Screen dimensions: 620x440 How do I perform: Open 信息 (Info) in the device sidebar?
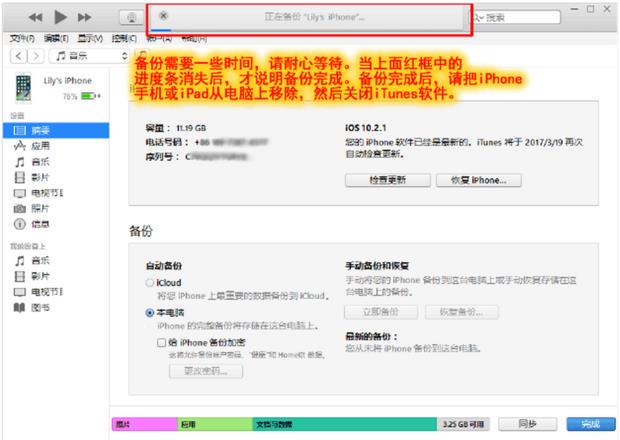(x=38, y=223)
